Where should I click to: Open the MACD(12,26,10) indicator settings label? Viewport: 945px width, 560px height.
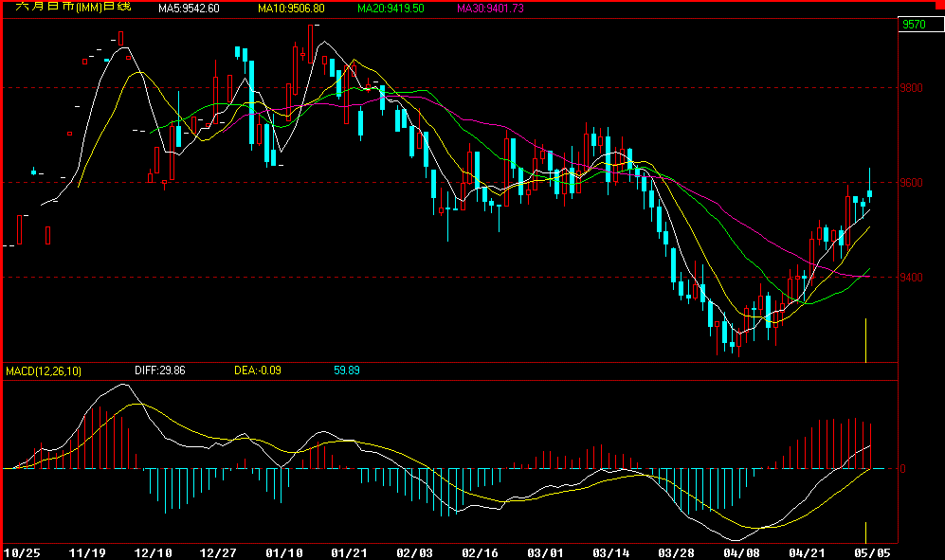pos(43,371)
